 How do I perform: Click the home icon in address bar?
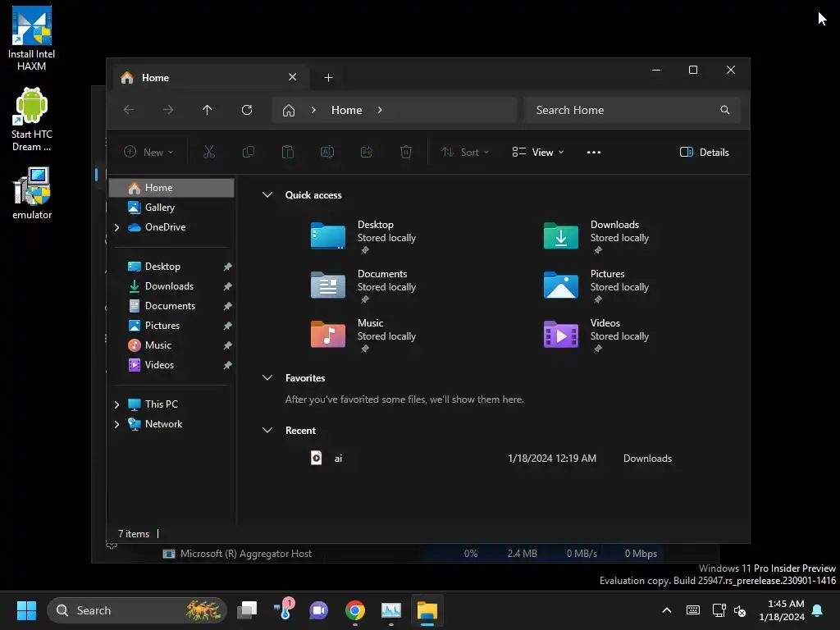[x=289, y=111]
